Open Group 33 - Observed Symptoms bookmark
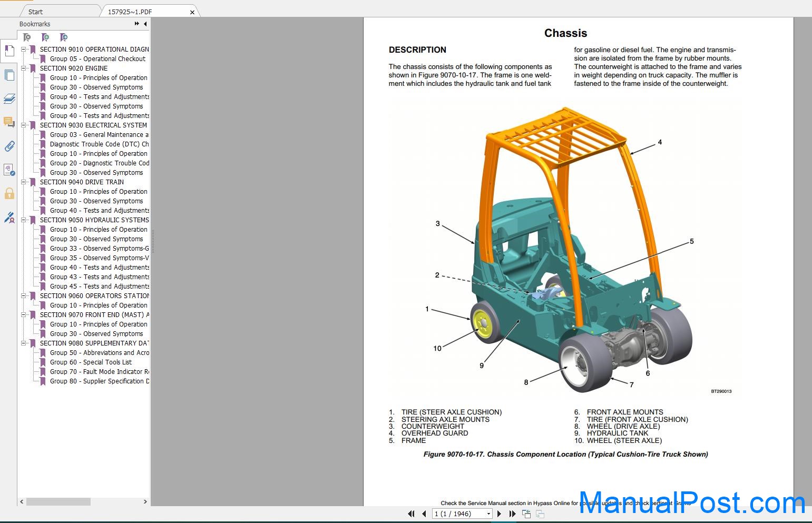 click(x=99, y=248)
